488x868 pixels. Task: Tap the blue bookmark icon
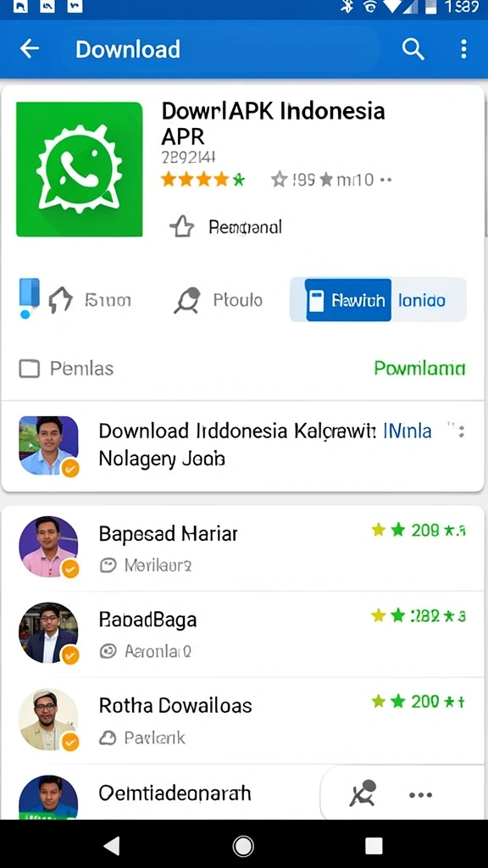[x=29, y=298]
